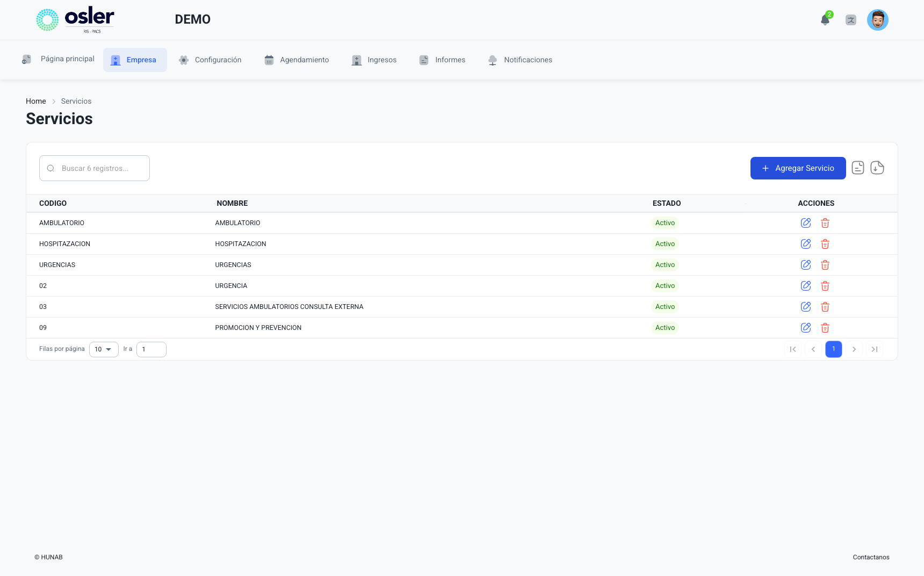Delete the PROMOCION Y PREVENCION service
This screenshot has width=924, height=576.
[x=825, y=328]
